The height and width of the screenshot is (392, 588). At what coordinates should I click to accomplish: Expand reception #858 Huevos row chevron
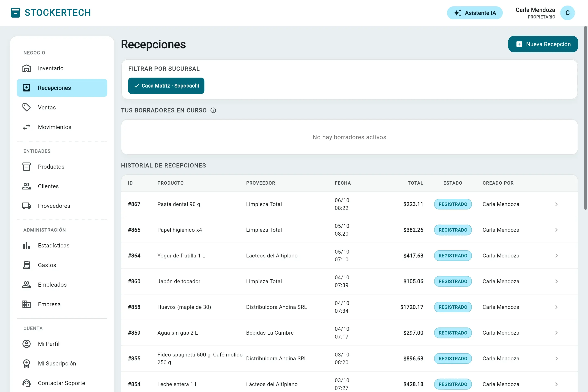(x=556, y=307)
